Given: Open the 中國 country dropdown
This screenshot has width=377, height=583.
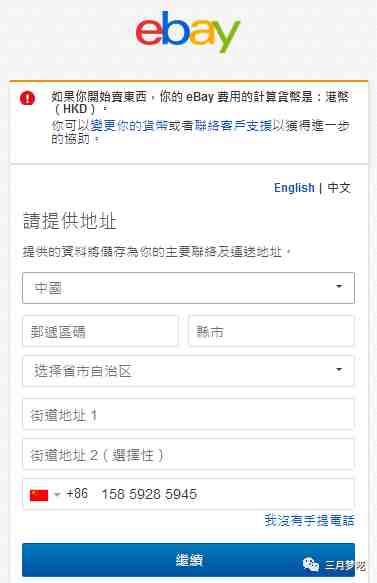Looking at the screenshot, I should pos(188,288).
